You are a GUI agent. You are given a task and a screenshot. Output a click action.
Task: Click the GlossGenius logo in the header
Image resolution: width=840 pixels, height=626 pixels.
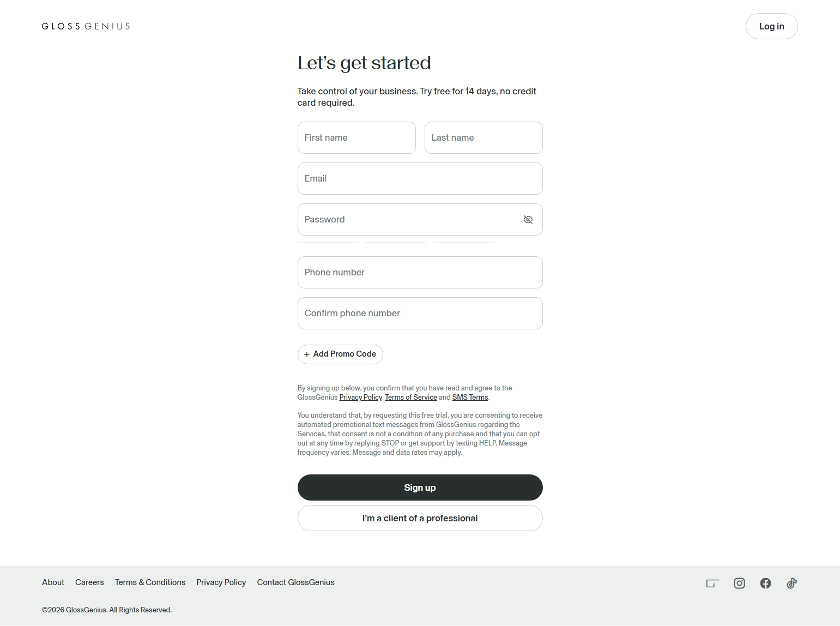86,26
